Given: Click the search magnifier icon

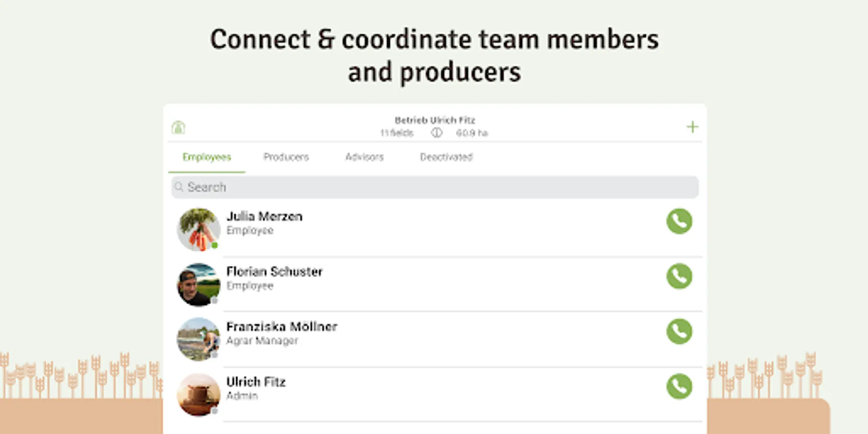Looking at the screenshot, I should (x=179, y=187).
